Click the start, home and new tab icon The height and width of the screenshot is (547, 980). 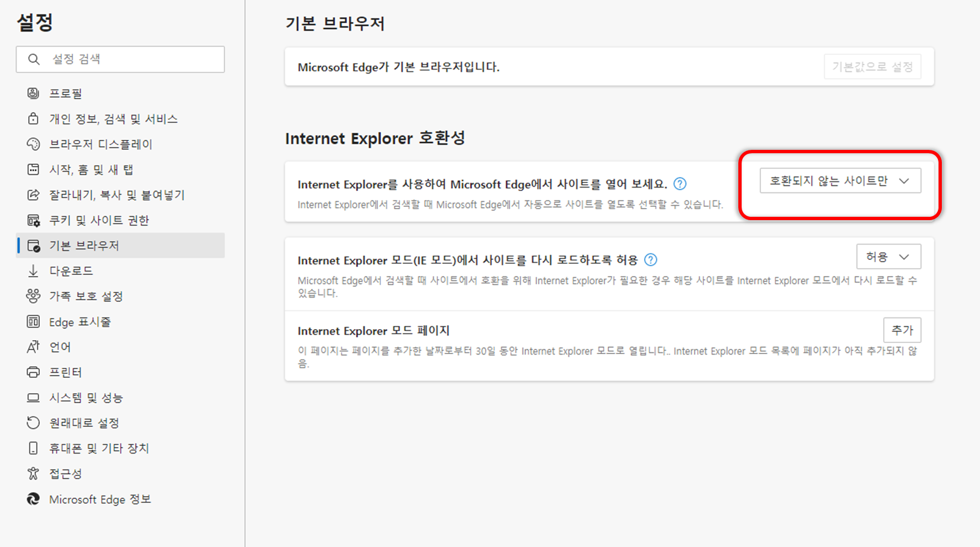33,169
